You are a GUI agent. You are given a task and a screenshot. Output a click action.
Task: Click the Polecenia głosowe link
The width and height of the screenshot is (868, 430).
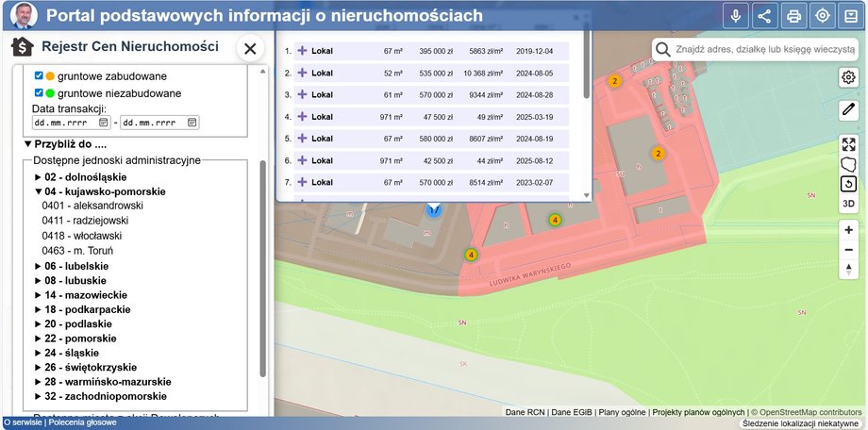[x=83, y=423]
